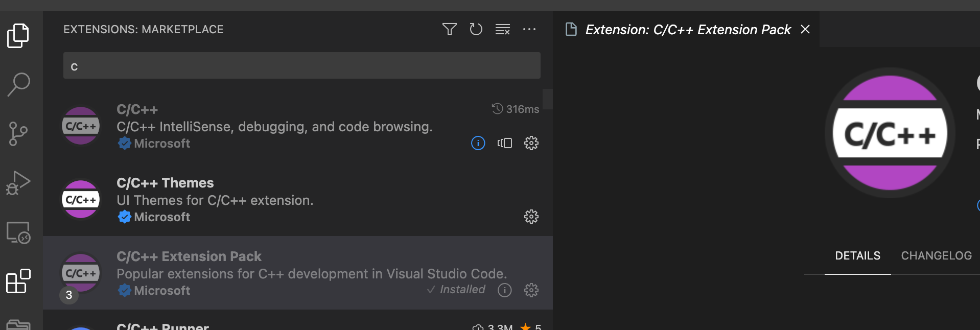Open the Search view in activity bar

18,84
